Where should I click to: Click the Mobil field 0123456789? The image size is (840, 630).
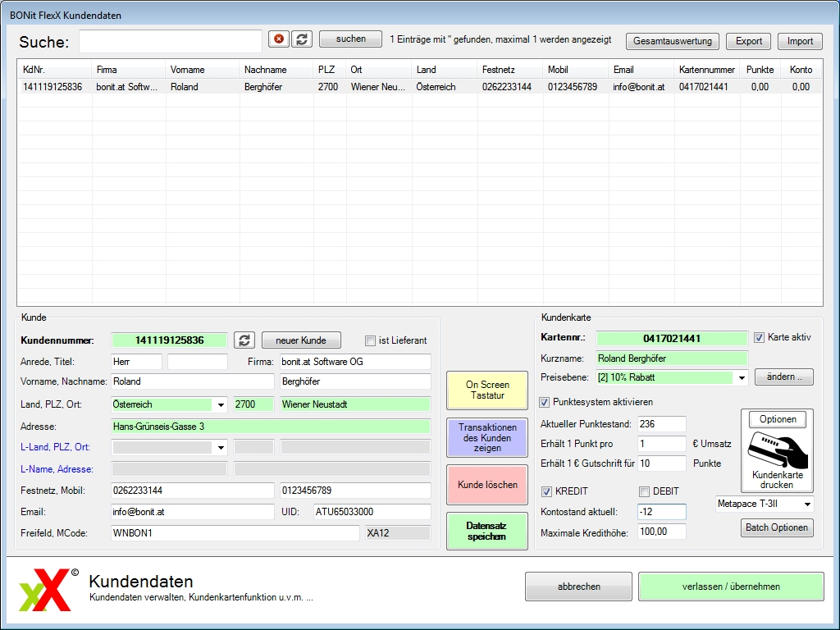355,491
